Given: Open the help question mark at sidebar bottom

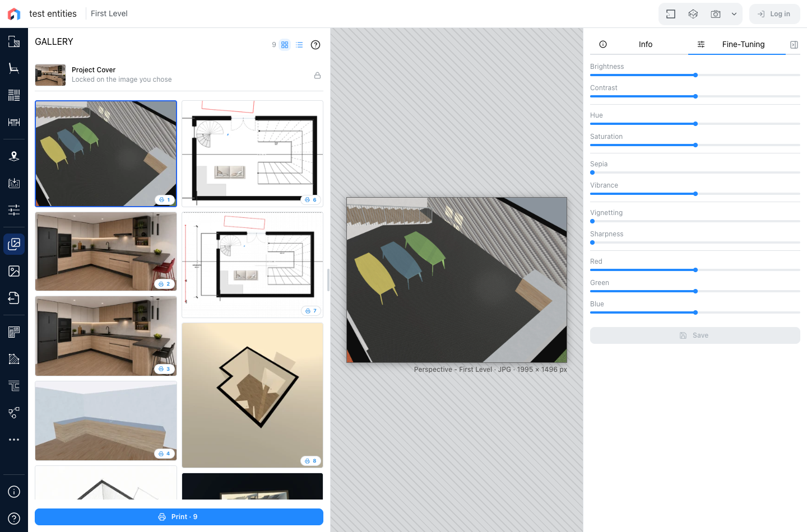Looking at the screenshot, I should pos(14,519).
